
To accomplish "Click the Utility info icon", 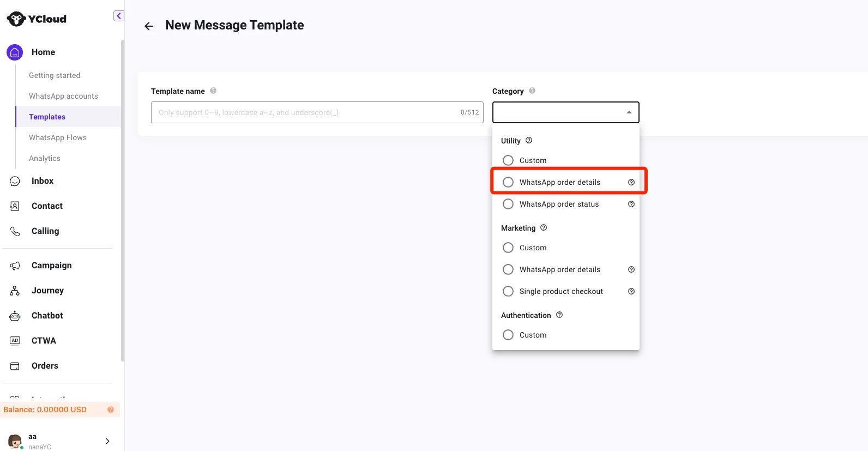I will (529, 141).
